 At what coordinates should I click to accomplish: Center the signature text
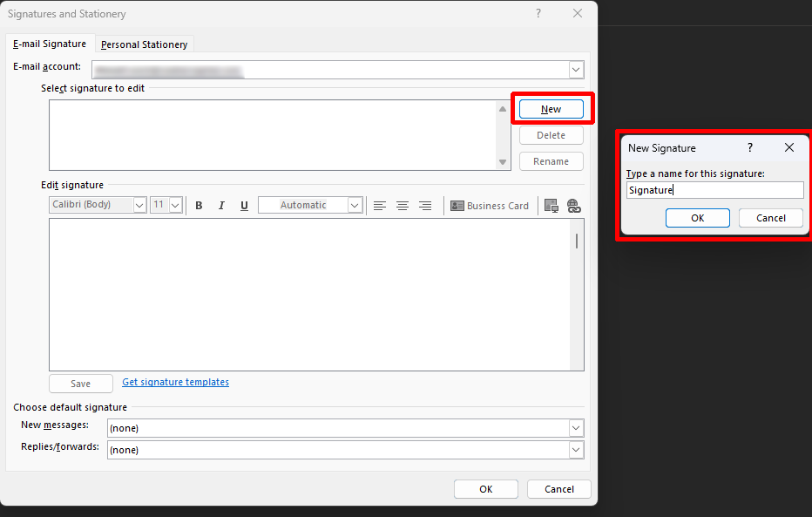tap(403, 206)
